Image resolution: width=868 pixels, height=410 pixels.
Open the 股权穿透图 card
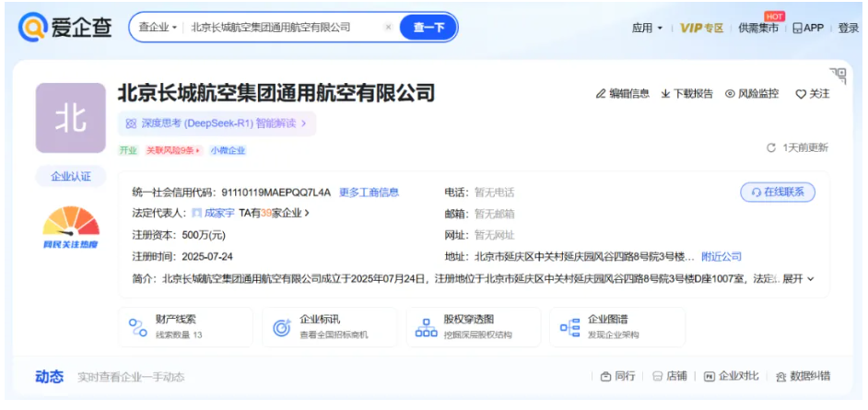click(x=473, y=326)
